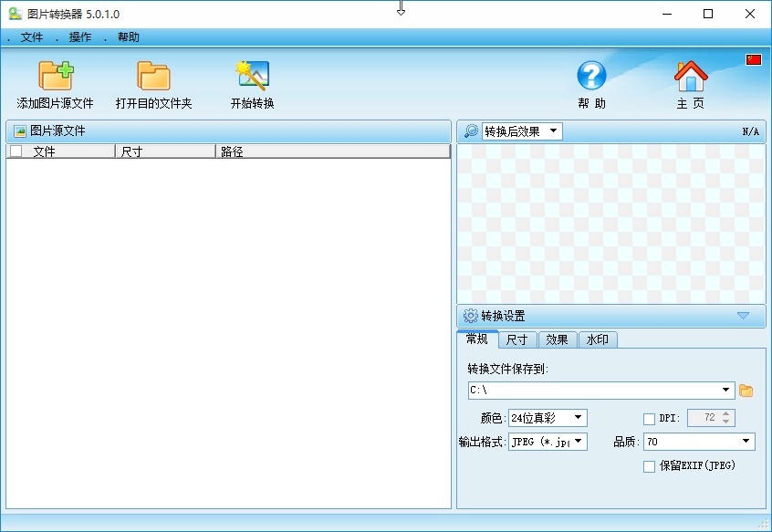The height and width of the screenshot is (532, 772).
Task: Check the 保留EXIF(JPEG) option
Action: tap(649, 466)
